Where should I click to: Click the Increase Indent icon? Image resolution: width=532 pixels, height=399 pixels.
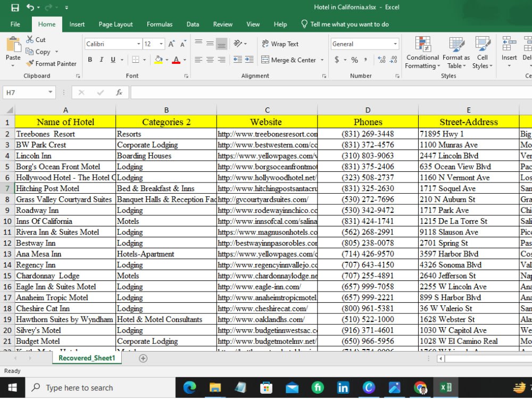pos(250,60)
